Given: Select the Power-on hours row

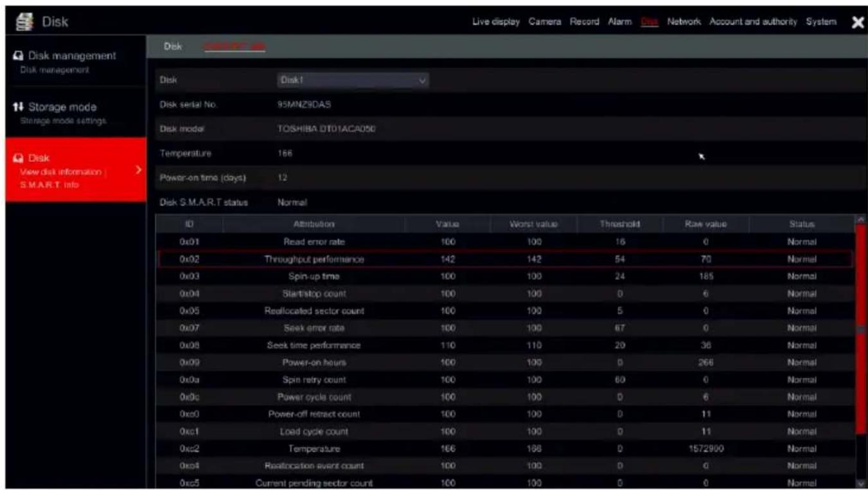Looking at the screenshot, I should tap(506, 363).
